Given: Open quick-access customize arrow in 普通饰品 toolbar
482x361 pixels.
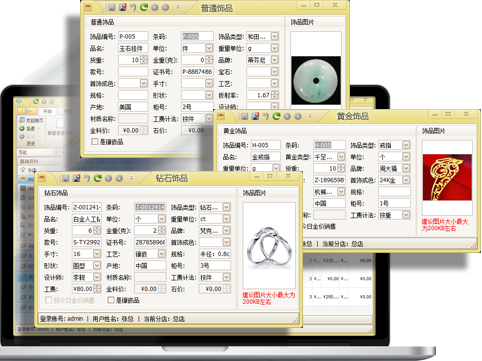Looking at the screenshot, I should click(178, 7).
